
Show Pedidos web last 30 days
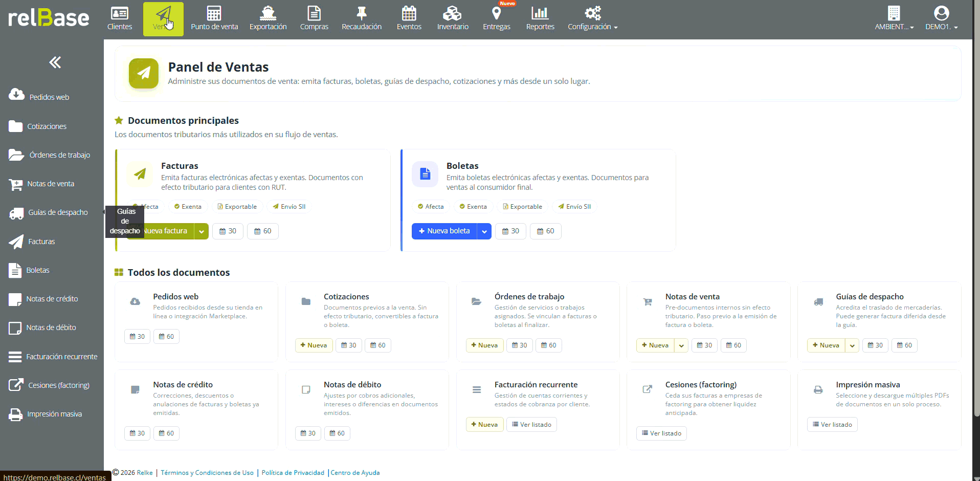138,337
